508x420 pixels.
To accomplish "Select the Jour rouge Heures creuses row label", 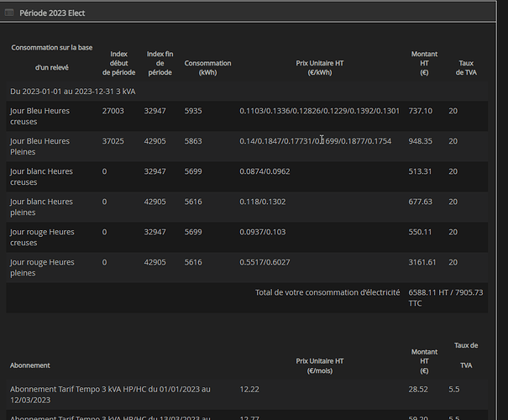I will (41, 237).
